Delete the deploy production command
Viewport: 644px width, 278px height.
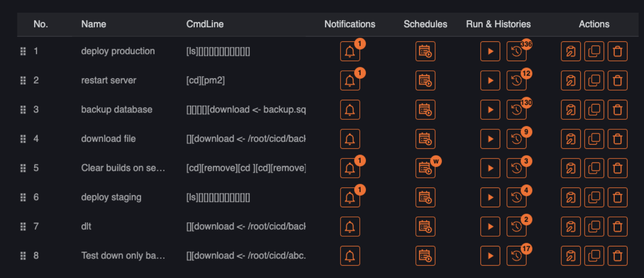[x=617, y=51]
